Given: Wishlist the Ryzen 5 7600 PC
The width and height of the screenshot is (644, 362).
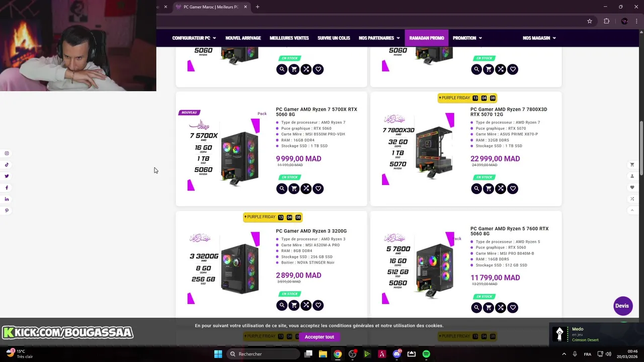Looking at the screenshot, I should (513, 308).
